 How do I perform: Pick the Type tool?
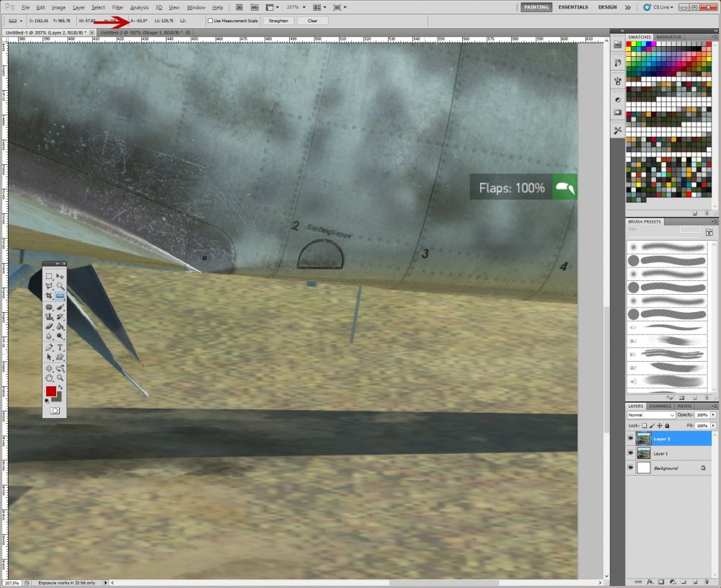(61, 347)
